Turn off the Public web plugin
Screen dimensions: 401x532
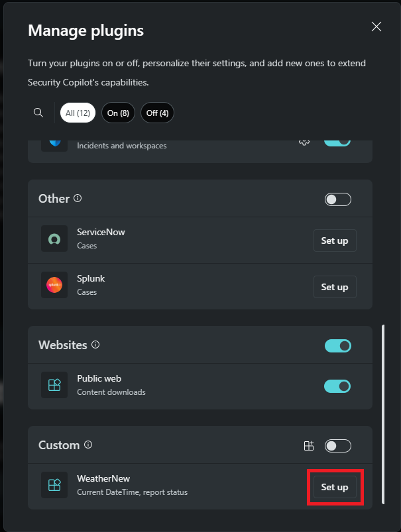click(337, 386)
